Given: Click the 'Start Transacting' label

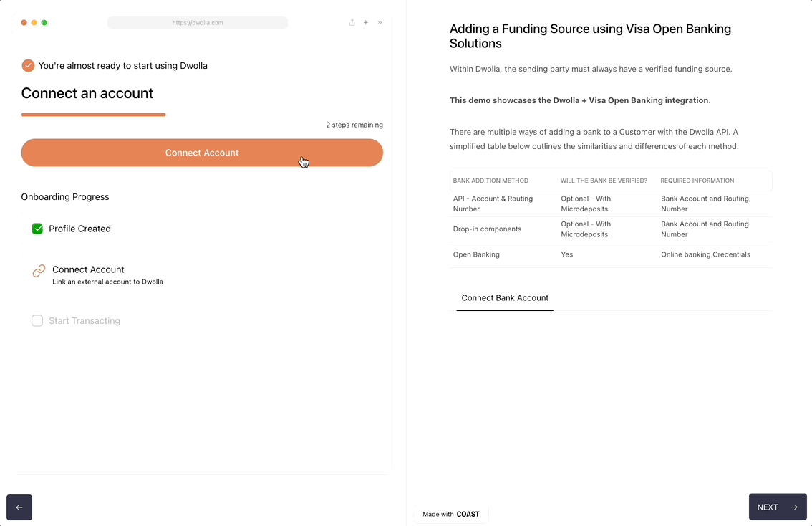Looking at the screenshot, I should [84, 321].
